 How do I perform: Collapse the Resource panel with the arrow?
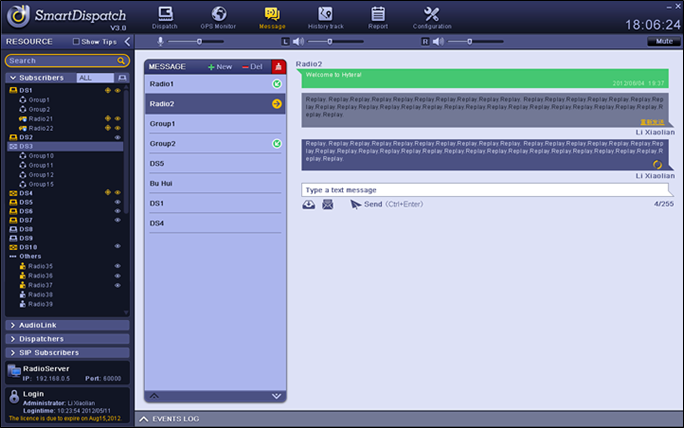[127, 41]
